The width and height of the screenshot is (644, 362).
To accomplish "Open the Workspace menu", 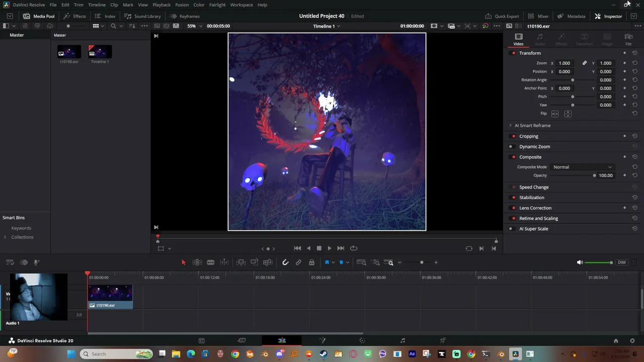I will tap(242, 5).
